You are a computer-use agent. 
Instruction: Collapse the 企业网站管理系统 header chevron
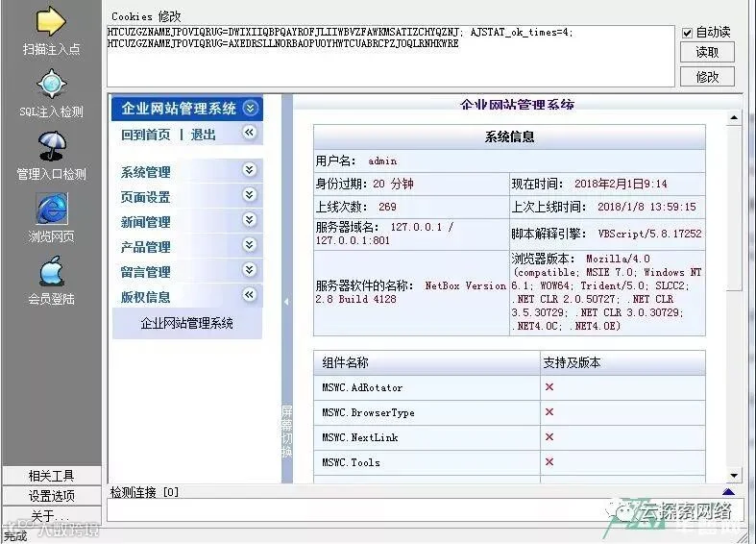(250, 108)
